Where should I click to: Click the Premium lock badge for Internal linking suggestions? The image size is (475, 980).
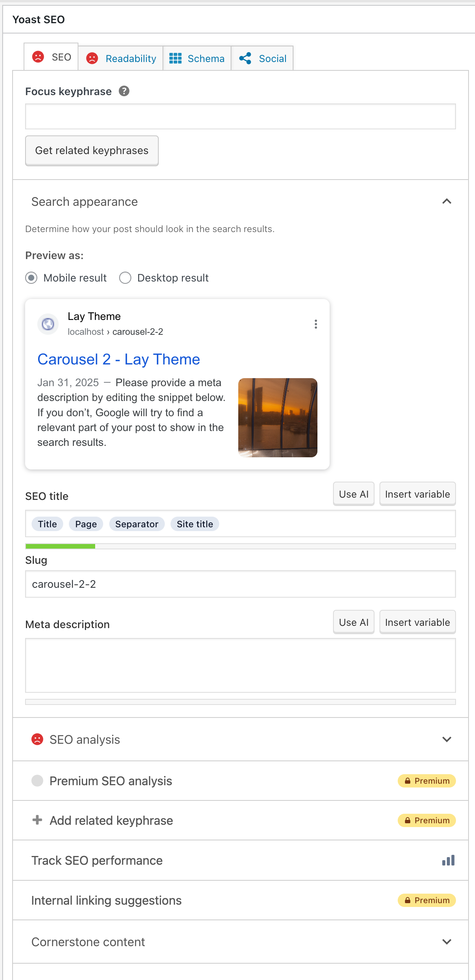click(426, 900)
